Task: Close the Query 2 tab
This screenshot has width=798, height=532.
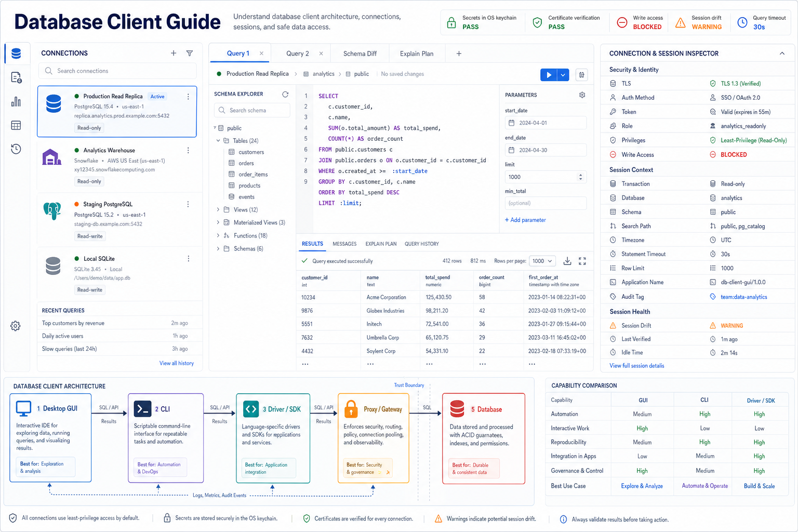Action: click(x=321, y=54)
